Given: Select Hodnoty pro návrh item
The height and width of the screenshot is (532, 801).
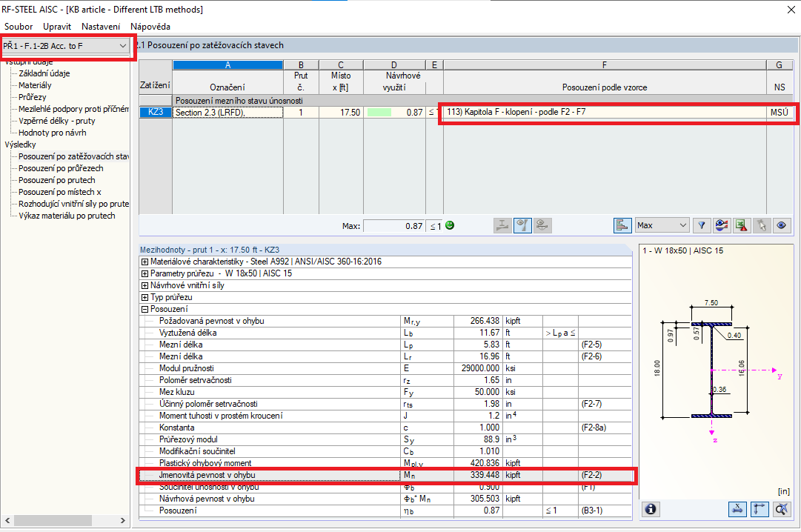Looking at the screenshot, I should coord(53,133).
